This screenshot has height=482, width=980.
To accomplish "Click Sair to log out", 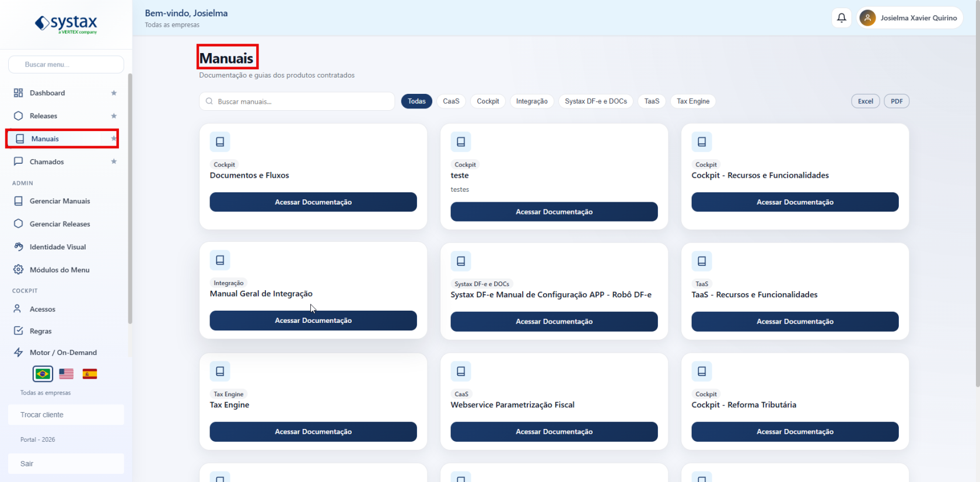I will pyautogui.click(x=66, y=464).
